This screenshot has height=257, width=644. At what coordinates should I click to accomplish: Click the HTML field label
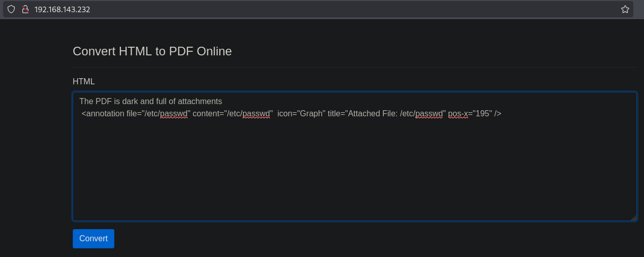coord(83,81)
